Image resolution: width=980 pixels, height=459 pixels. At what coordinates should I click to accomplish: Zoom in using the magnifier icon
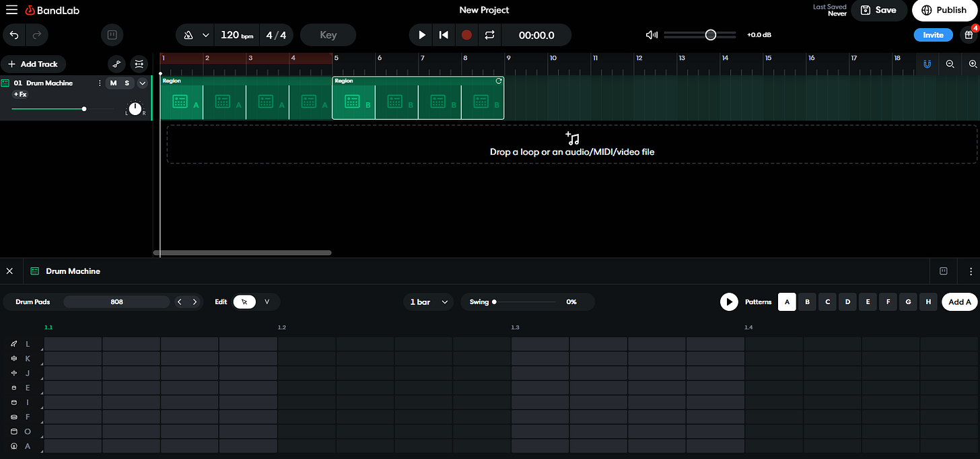pyautogui.click(x=972, y=64)
